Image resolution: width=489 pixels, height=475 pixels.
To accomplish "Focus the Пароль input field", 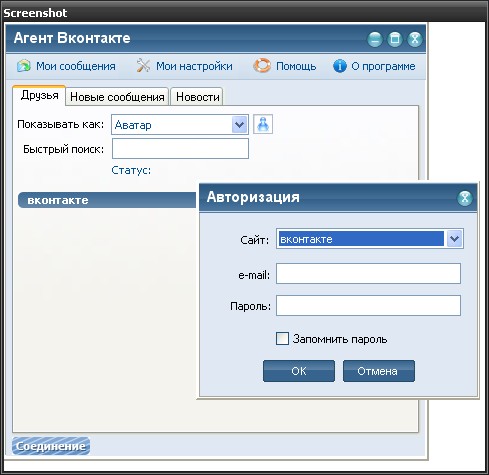I will (x=368, y=305).
